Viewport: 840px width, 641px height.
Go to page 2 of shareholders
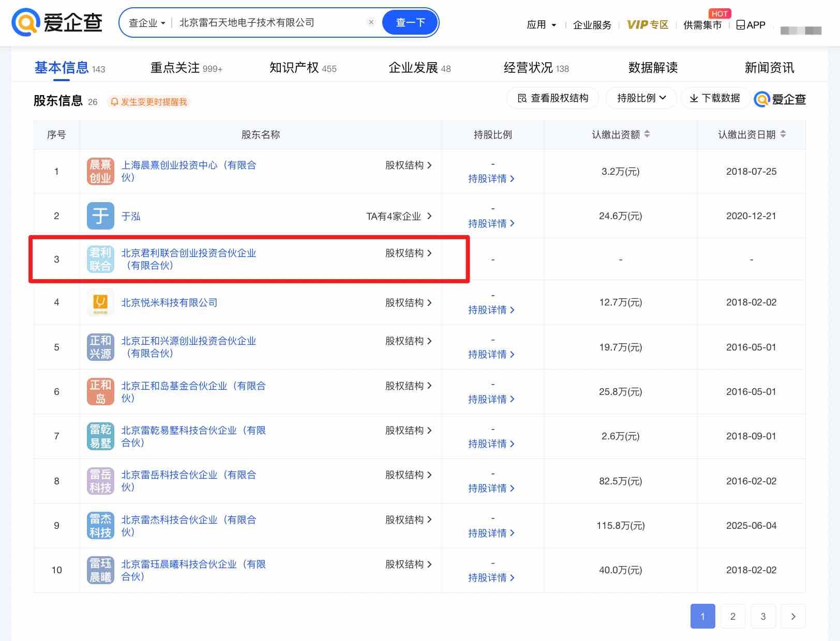coord(732,616)
